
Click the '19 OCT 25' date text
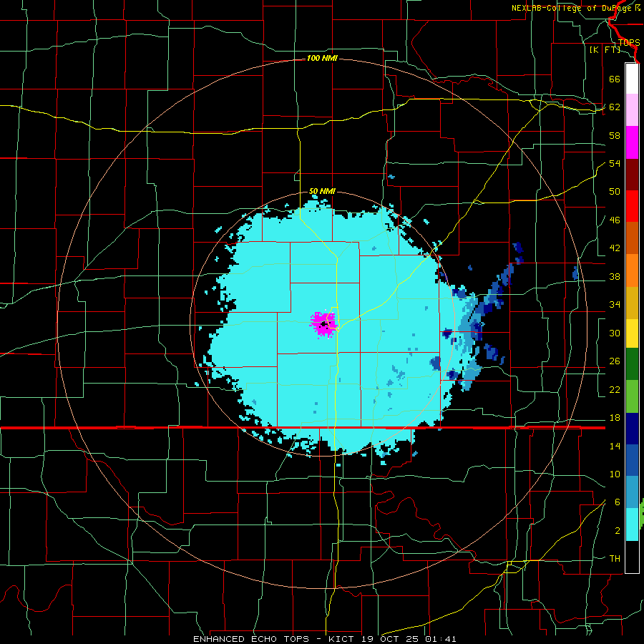pos(391,639)
